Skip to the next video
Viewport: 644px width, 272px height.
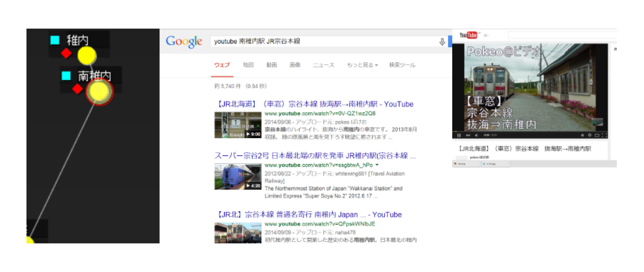pyautogui.click(x=468, y=135)
